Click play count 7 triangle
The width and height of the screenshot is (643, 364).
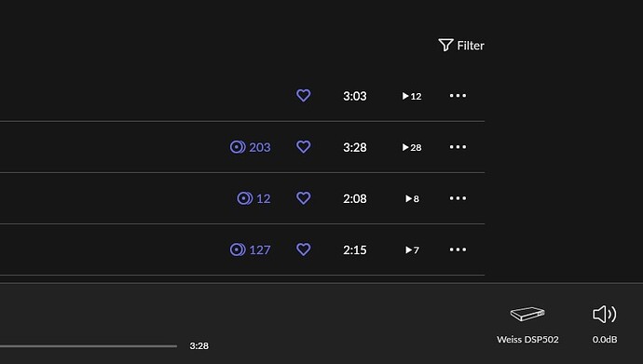[x=409, y=249]
